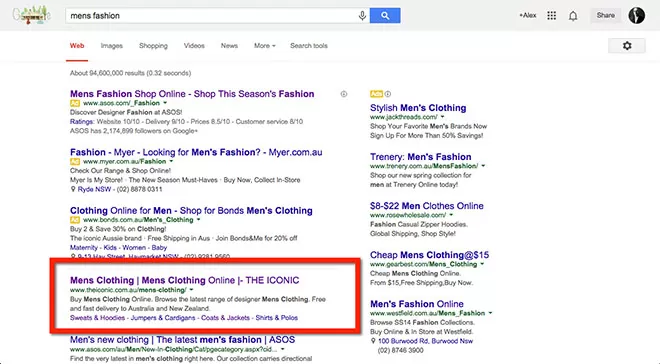Open Cheap Mens Clothing@$15 ad
The width and height of the screenshot is (660, 364).
click(429, 255)
